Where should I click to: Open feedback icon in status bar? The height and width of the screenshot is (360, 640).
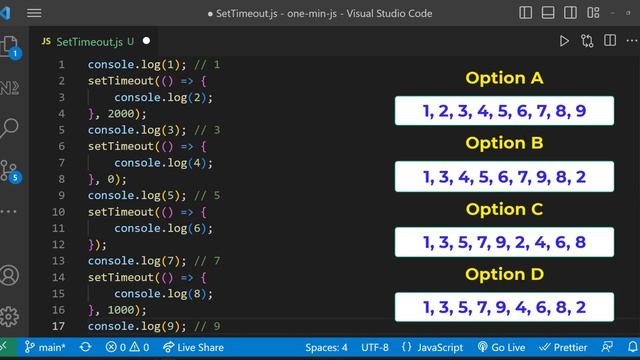[x=607, y=347]
